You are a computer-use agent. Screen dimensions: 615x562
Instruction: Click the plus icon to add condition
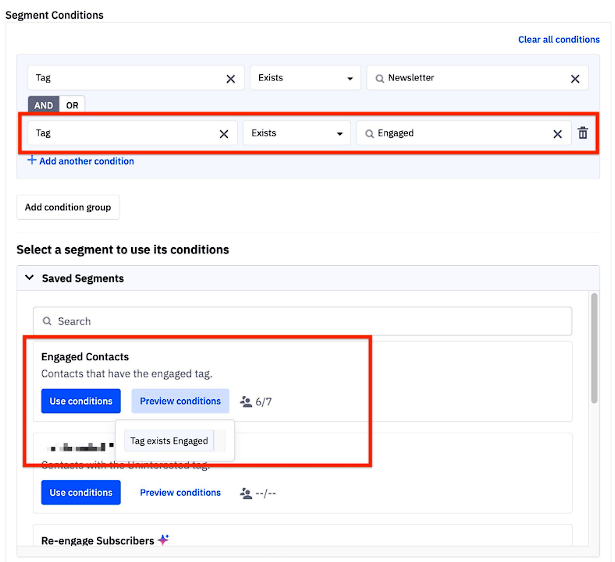tap(32, 160)
